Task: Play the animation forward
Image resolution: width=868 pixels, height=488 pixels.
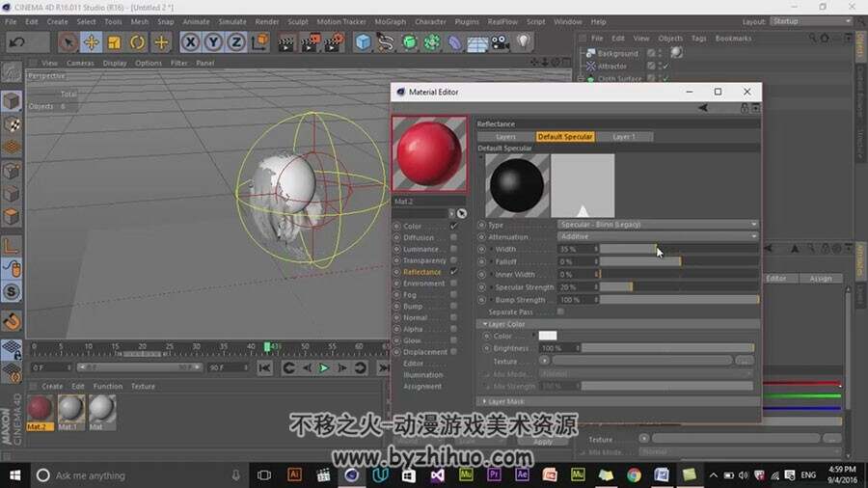Action: (324, 368)
